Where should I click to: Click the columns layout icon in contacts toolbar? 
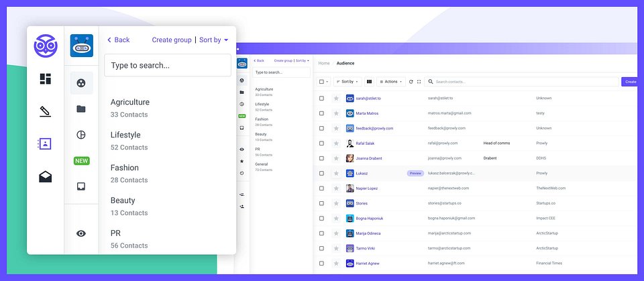pyautogui.click(x=369, y=82)
